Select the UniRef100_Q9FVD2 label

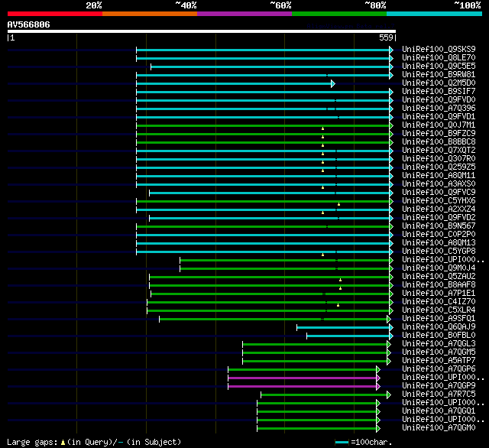click(x=439, y=218)
